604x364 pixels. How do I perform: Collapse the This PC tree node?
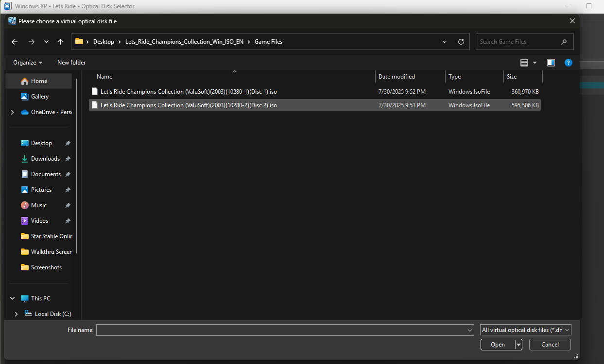pos(13,298)
